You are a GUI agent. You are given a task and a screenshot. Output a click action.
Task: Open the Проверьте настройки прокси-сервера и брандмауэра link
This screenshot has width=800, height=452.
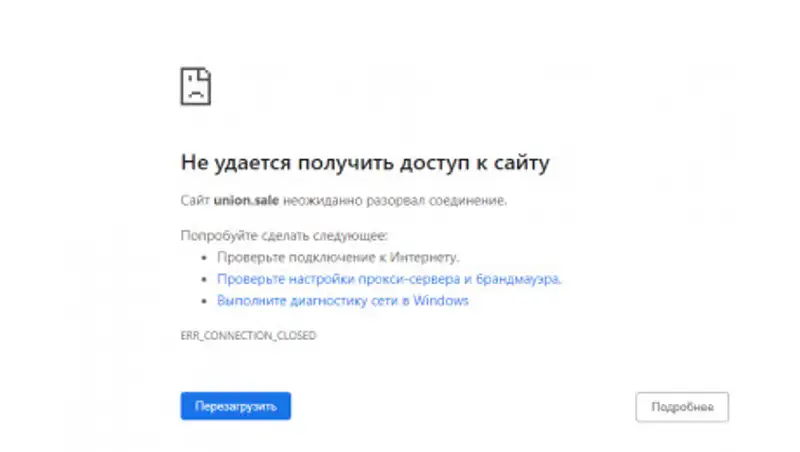389,279
